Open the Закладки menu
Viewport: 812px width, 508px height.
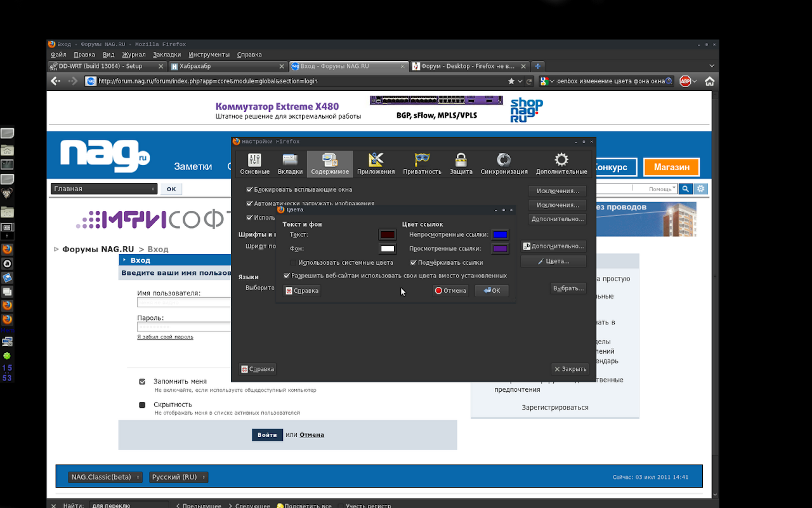(x=167, y=55)
